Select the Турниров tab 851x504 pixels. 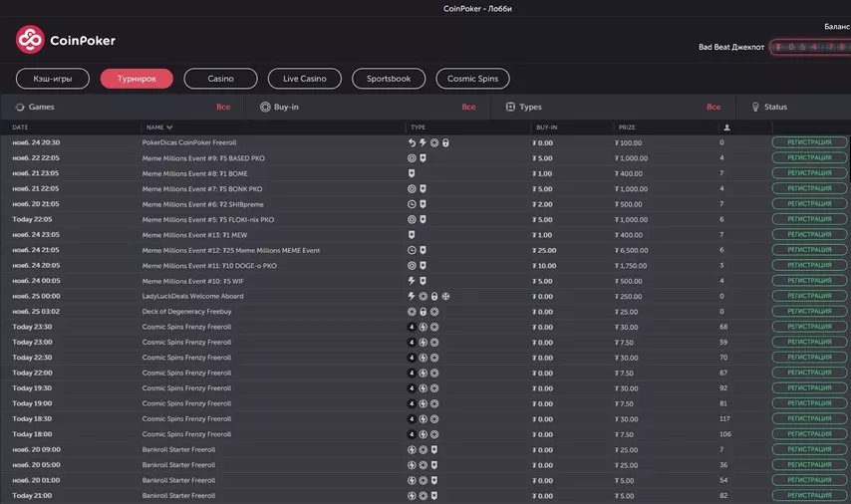[x=137, y=79]
